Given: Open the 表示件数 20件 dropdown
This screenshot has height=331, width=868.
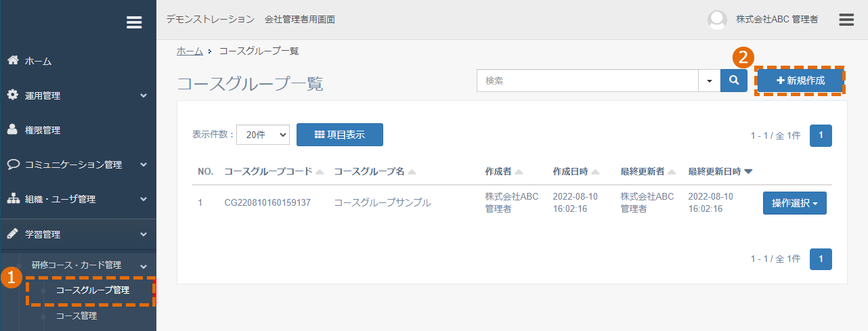Looking at the screenshot, I should [263, 135].
